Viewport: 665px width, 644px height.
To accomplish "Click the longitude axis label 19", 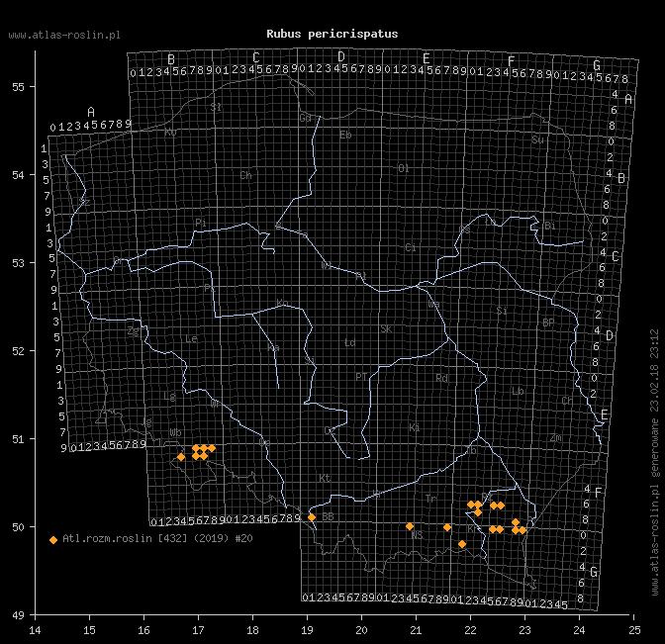I will point(307,630).
